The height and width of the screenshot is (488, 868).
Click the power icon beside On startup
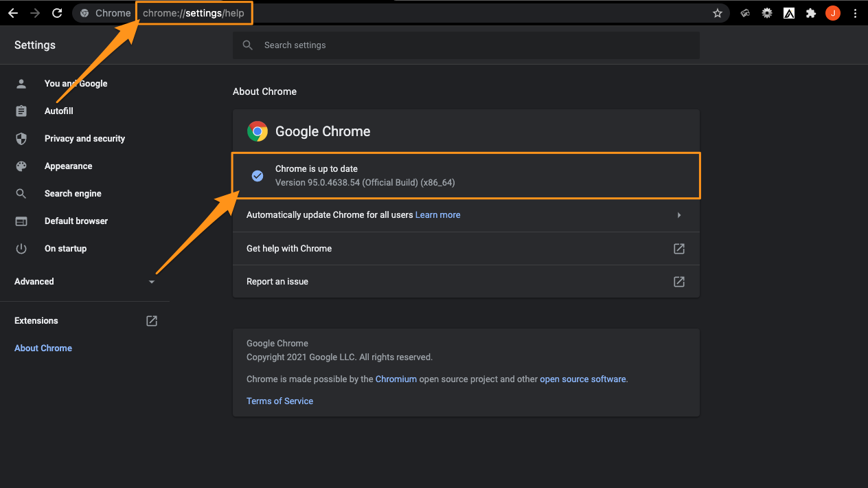(21, 248)
